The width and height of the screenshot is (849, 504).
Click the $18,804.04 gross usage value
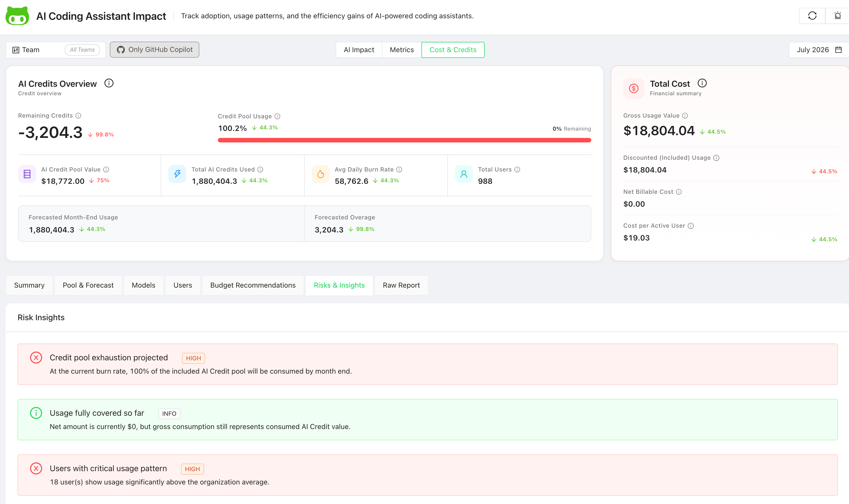(x=659, y=131)
